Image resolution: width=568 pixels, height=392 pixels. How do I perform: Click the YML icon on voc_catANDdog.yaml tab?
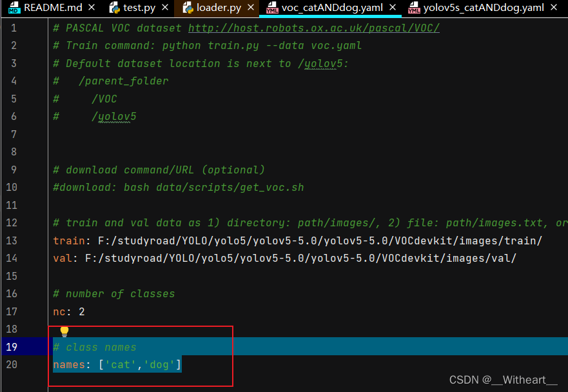tap(272, 8)
